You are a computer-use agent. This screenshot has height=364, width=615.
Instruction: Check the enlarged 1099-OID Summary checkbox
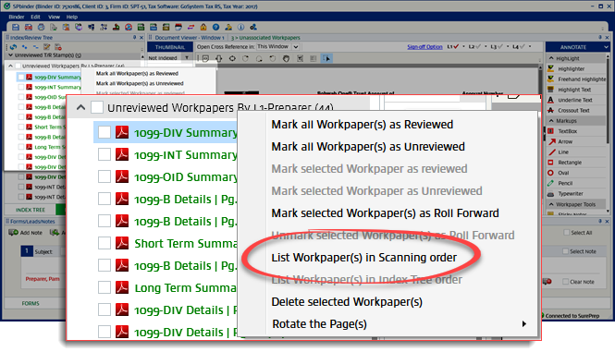click(104, 176)
